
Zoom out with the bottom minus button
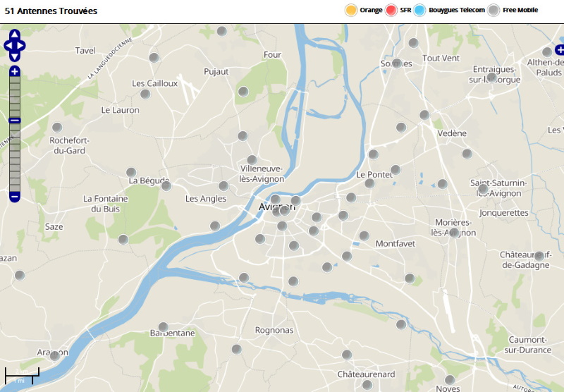coord(15,197)
